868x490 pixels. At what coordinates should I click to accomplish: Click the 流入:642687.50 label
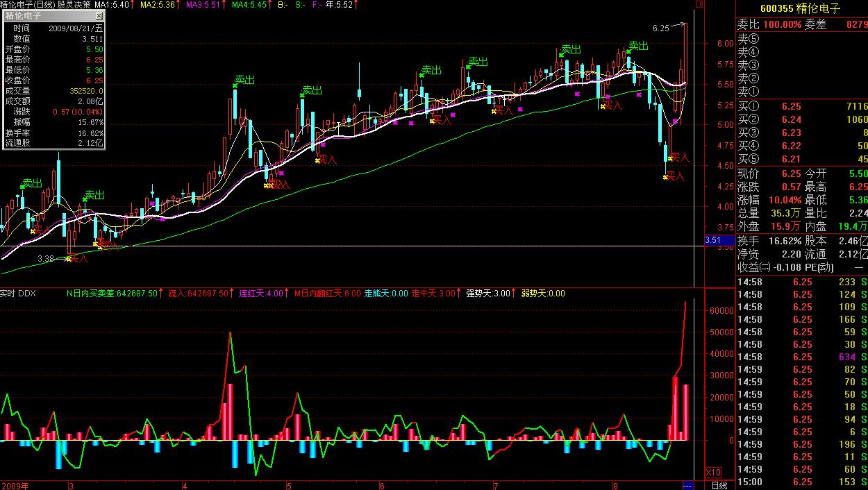coord(199,294)
